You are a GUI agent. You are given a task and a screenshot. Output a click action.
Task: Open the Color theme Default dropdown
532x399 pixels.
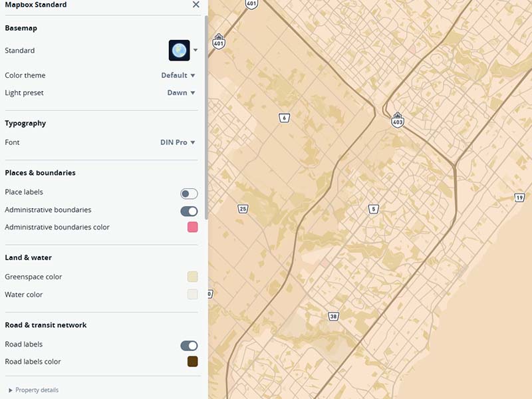(x=178, y=75)
